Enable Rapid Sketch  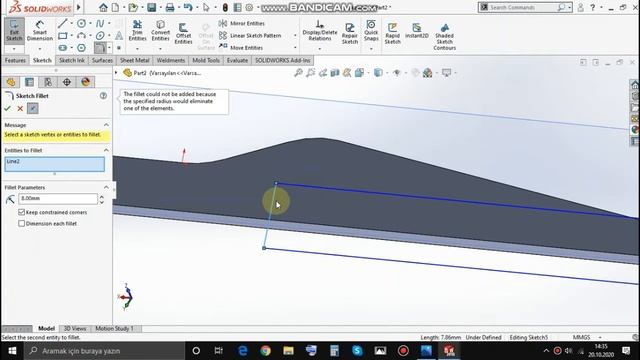pyautogui.click(x=392, y=33)
